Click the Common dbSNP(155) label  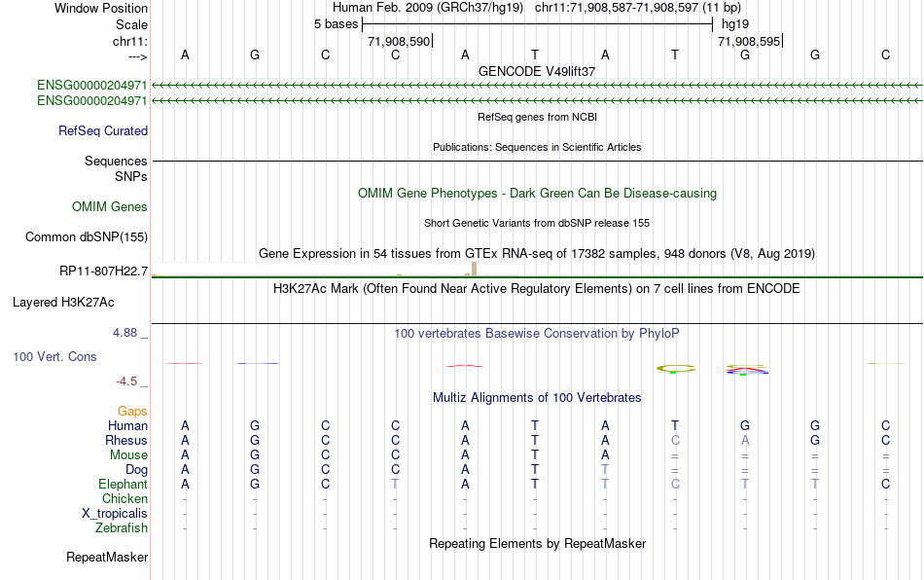tap(86, 236)
